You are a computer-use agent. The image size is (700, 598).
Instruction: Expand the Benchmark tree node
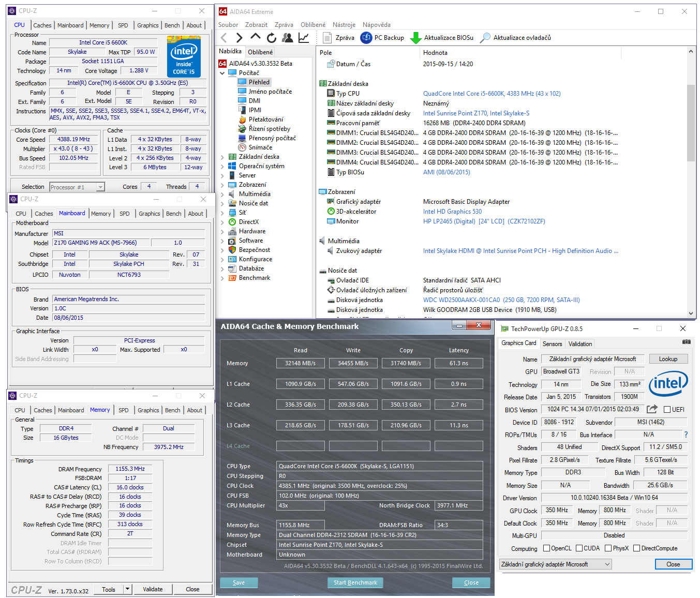click(x=222, y=278)
